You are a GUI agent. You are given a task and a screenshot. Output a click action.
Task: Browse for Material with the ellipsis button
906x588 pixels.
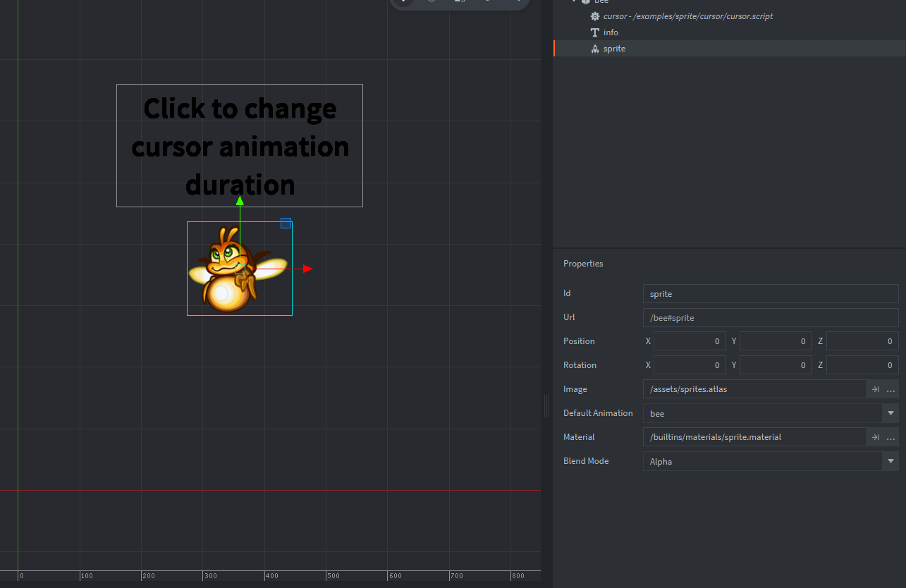tap(891, 437)
